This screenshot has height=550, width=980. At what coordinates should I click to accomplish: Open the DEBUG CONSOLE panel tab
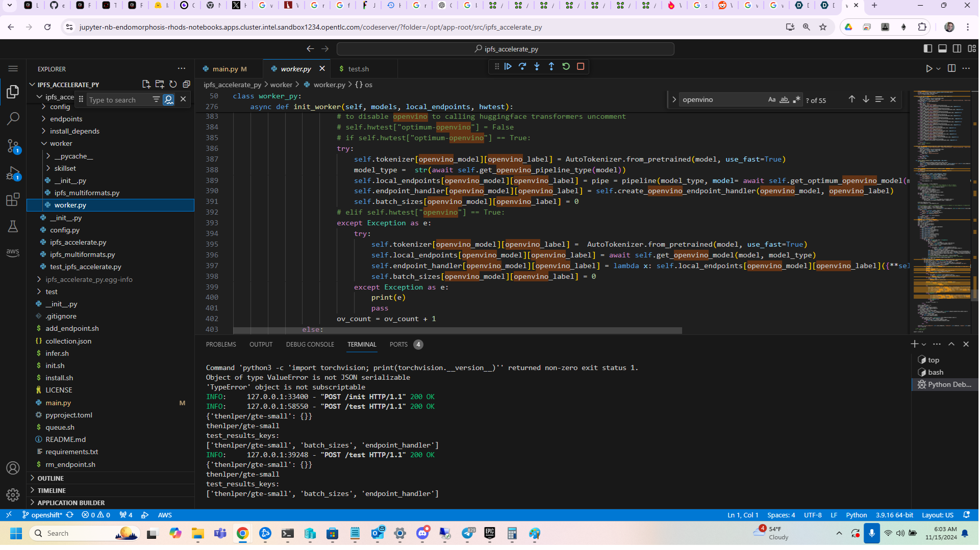coord(310,345)
